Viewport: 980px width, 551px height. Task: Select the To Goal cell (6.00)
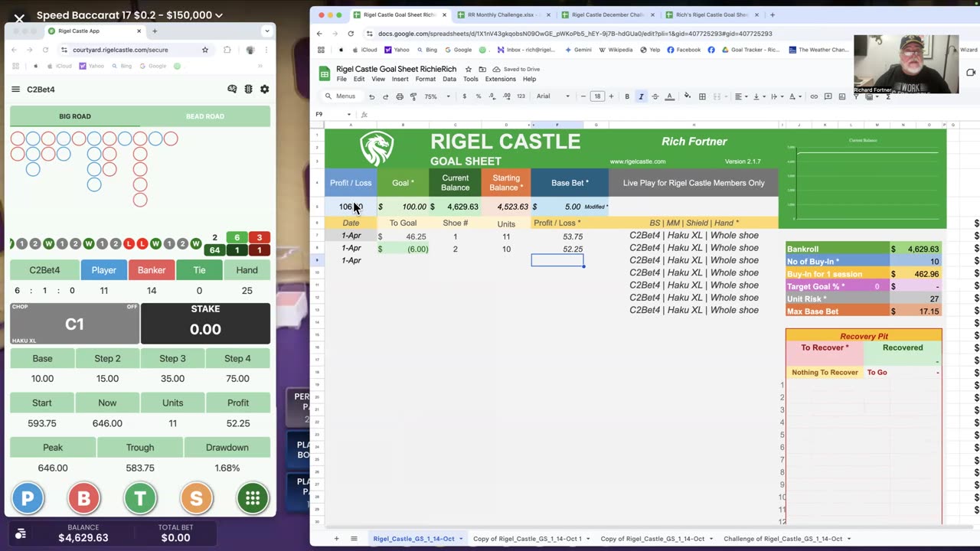(403, 249)
